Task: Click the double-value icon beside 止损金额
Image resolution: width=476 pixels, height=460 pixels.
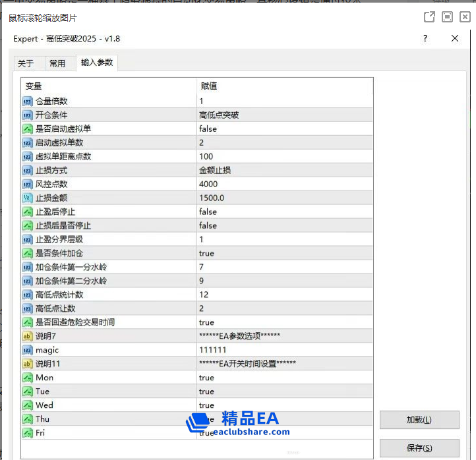Action: click(27, 198)
